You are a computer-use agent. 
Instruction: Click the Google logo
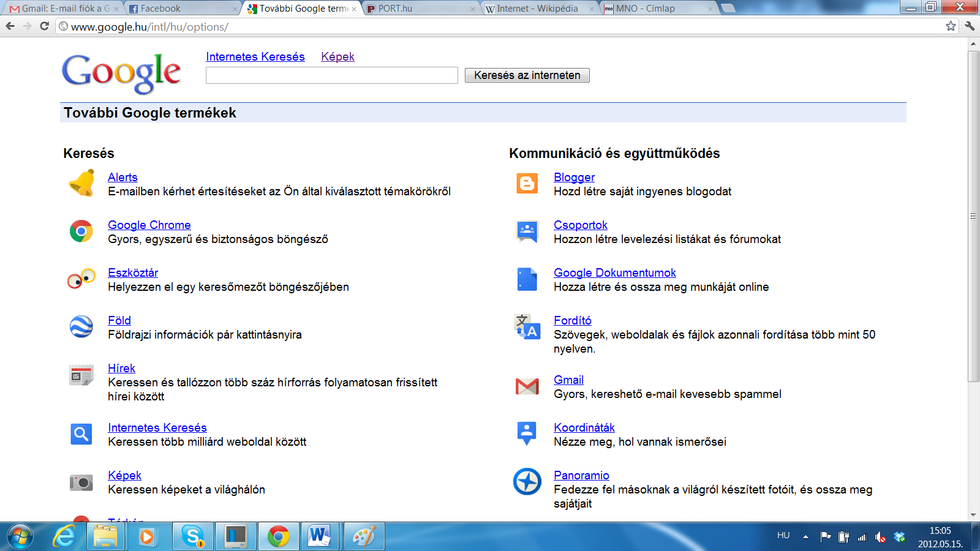(121, 73)
